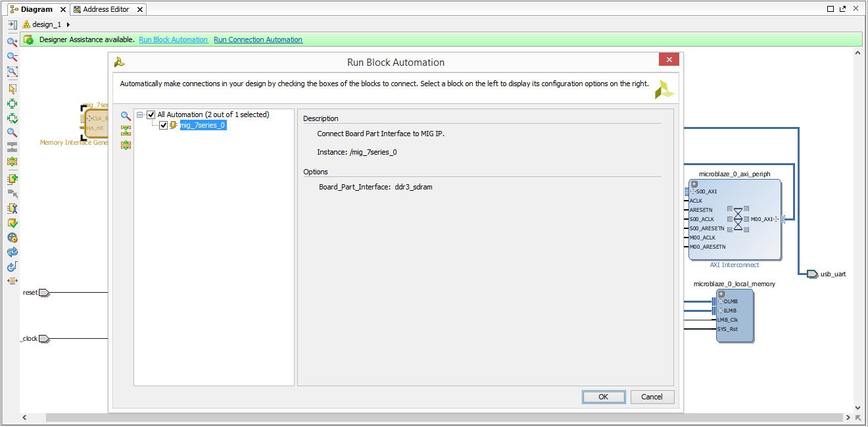
Task: Click Cancel in Run Block Automation dialog
Action: click(652, 397)
